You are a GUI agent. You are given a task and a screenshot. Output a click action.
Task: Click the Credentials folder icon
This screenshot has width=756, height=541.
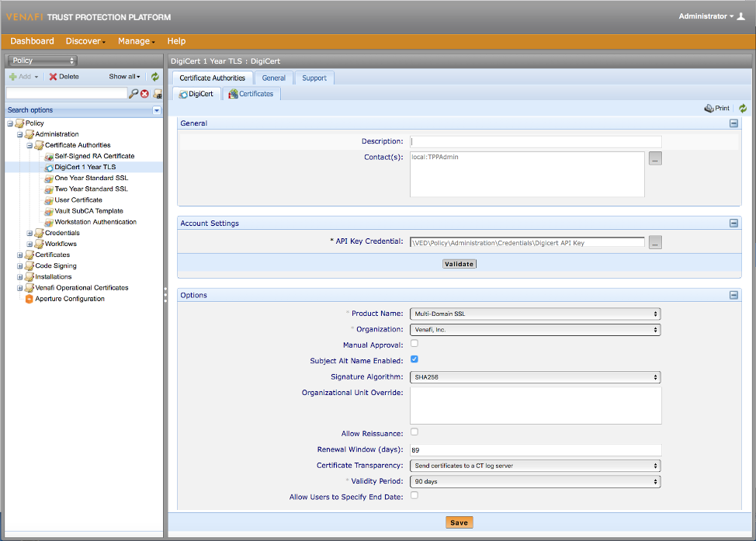tap(39, 233)
